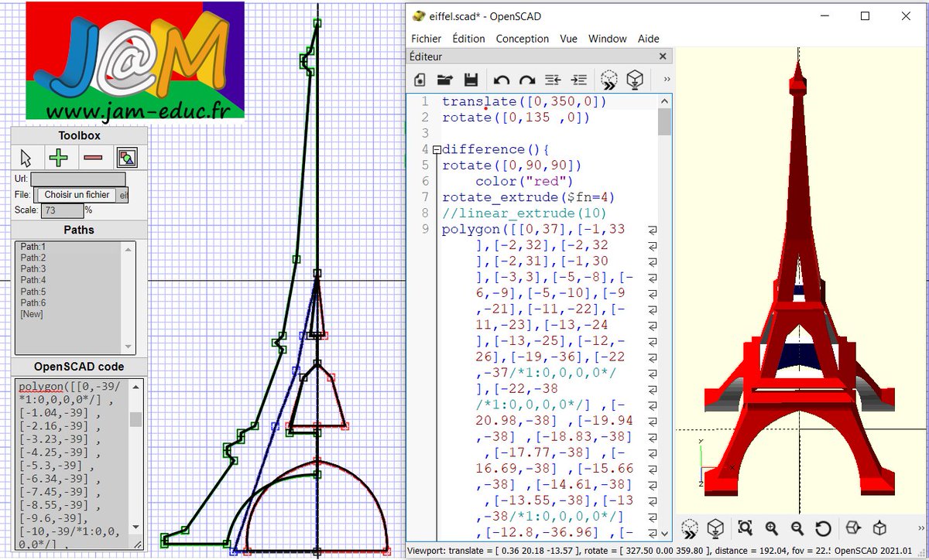Click the rotate_extrude($fn=4) code line
This screenshot has height=560, width=929.
pos(528,197)
